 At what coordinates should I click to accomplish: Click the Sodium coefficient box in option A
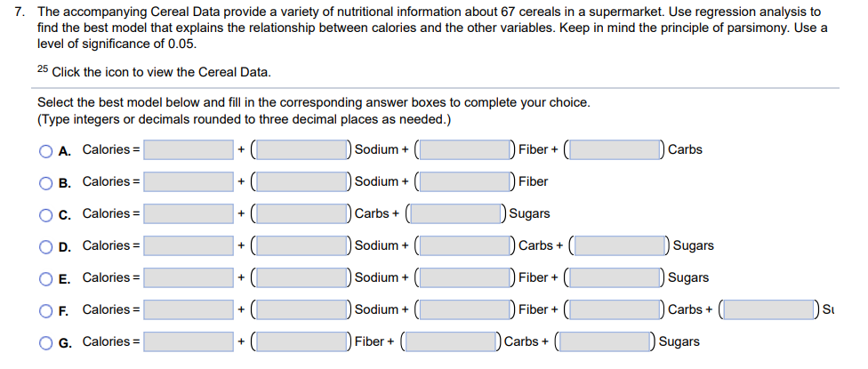point(302,150)
